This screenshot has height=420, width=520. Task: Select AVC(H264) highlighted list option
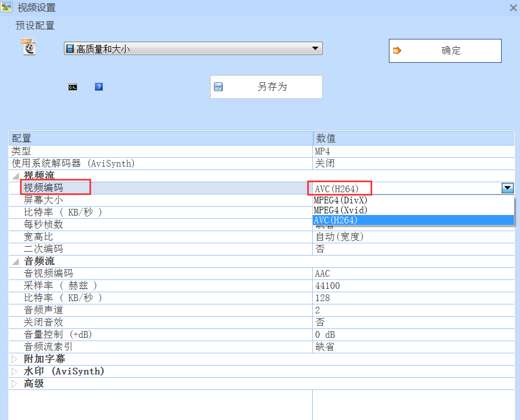pos(336,221)
